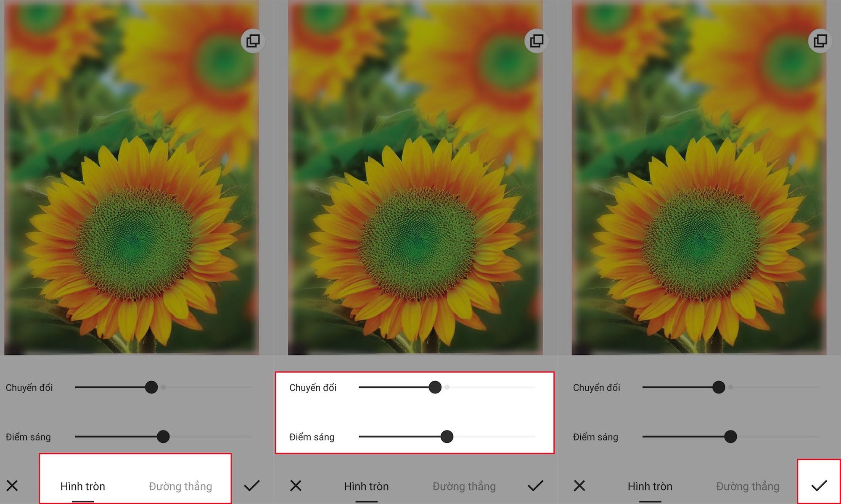
Task: Select Đường thẳng tab in right panel
Action: tap(748, 486)
